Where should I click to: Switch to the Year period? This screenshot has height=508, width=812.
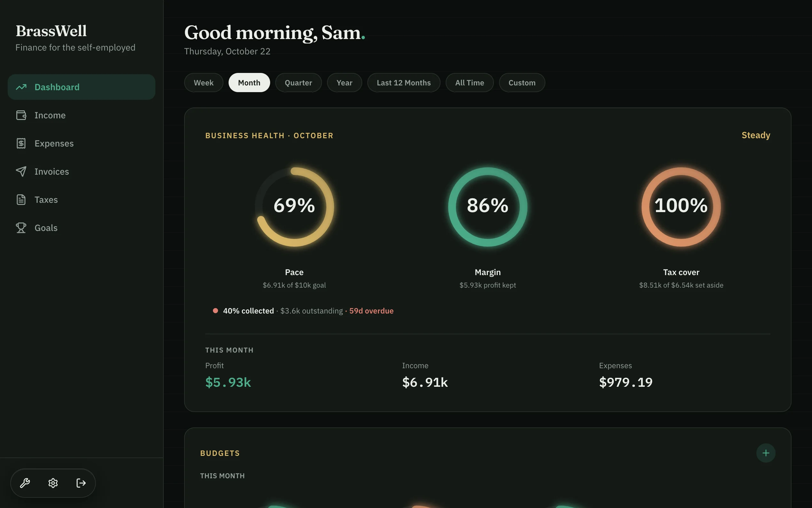[x=344, y=83]
